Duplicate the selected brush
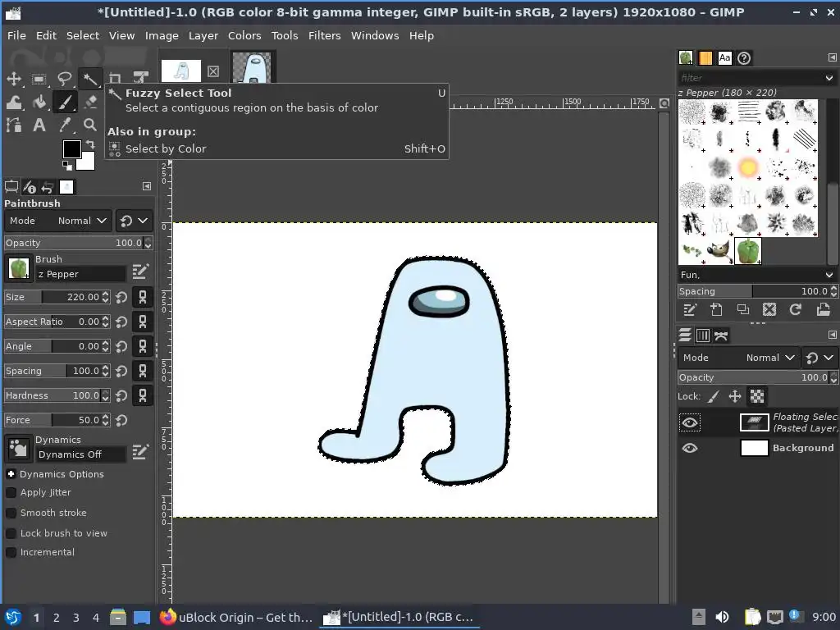 (x=743, y=309)
